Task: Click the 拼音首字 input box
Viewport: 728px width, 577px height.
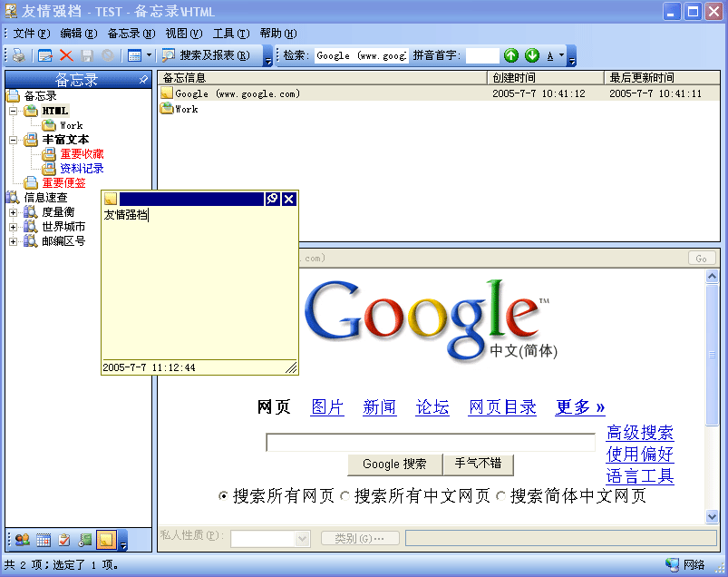Action: tap(482, 55)
